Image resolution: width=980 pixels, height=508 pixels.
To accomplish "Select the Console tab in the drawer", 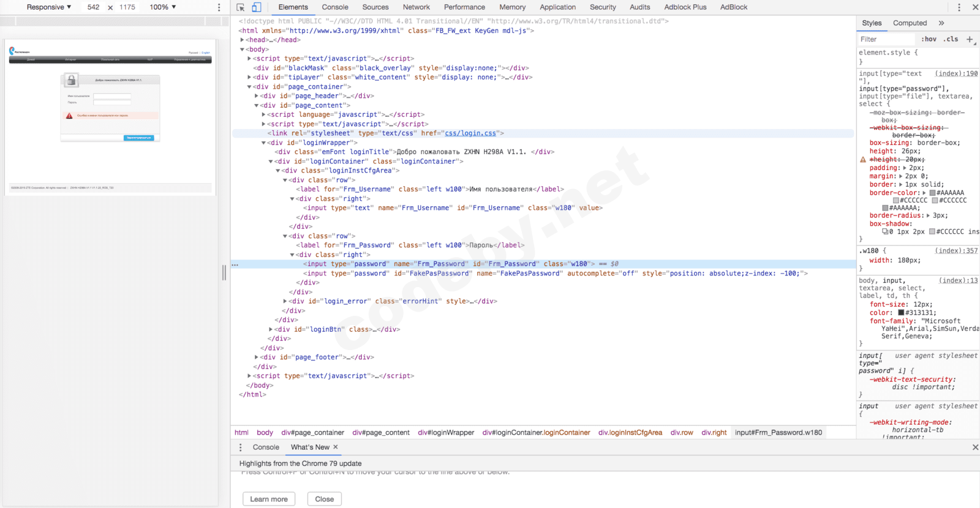I will coord(266,447).
